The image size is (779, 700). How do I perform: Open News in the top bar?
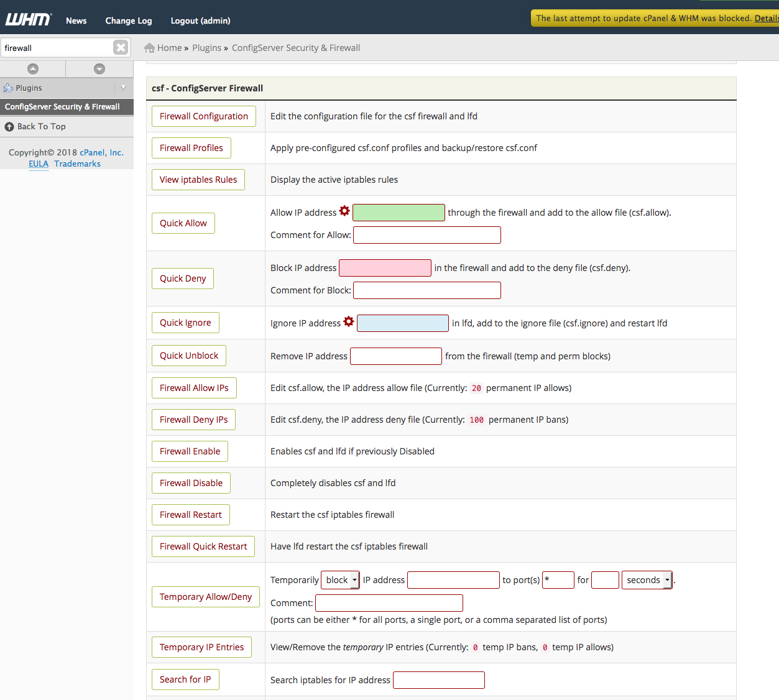(76, 21)
